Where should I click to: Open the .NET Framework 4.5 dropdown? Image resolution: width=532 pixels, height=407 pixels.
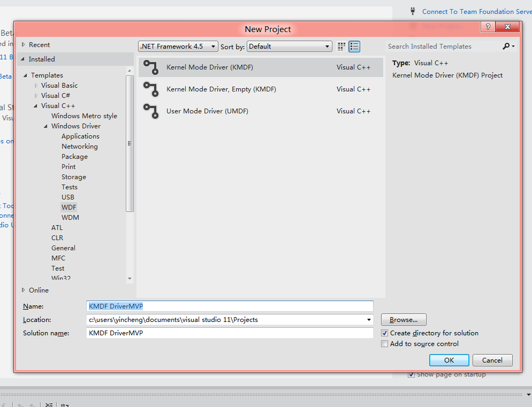pyautogui.click(x=212, y=46)
